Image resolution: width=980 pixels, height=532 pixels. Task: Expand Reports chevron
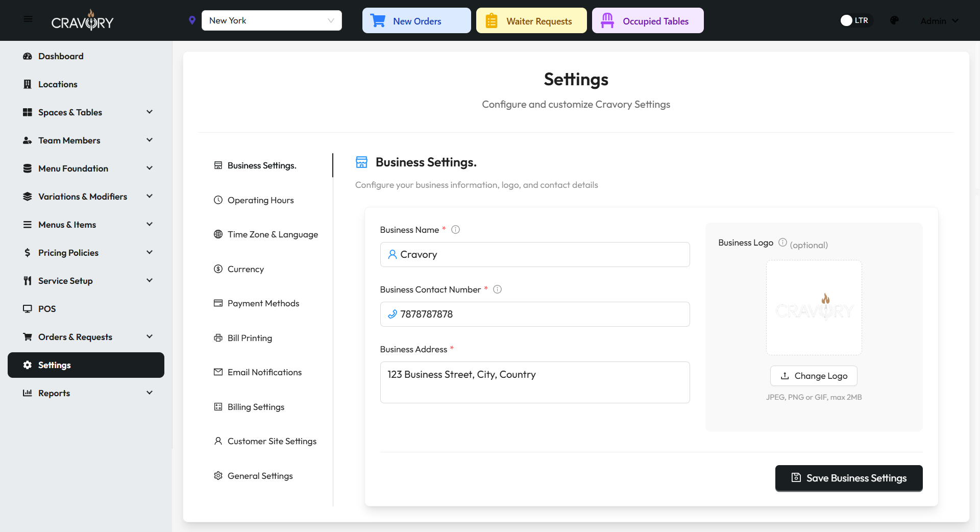click(150, 393)
